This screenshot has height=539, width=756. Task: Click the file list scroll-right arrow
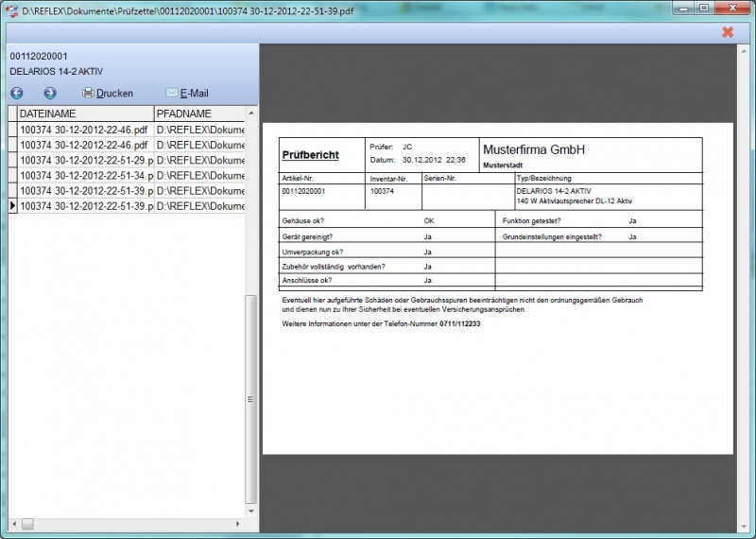point(238,524)
